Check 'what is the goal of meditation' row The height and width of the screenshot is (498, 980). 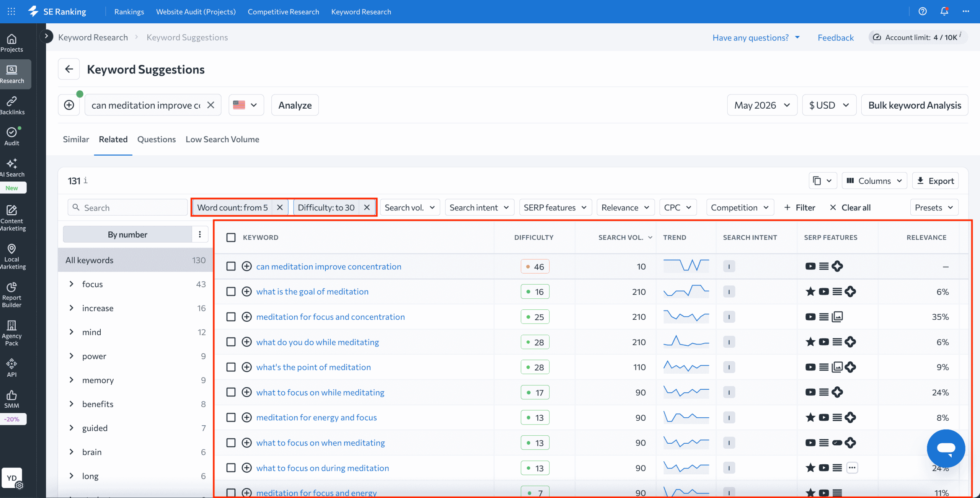coord(231,291)
